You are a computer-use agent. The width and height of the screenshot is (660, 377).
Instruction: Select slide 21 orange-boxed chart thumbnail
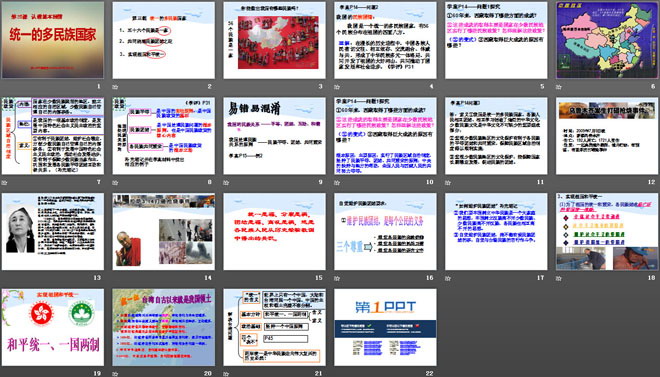click(x=274, y=327)
